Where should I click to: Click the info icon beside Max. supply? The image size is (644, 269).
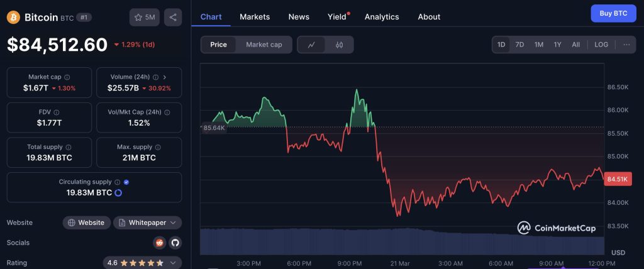click(x=158, y=147)
